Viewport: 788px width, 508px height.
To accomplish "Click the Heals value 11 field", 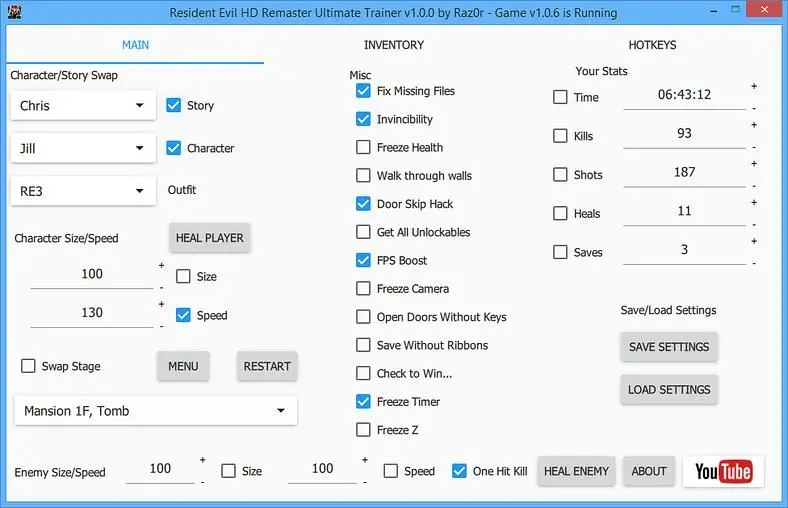I will click(x=684, y=211).
